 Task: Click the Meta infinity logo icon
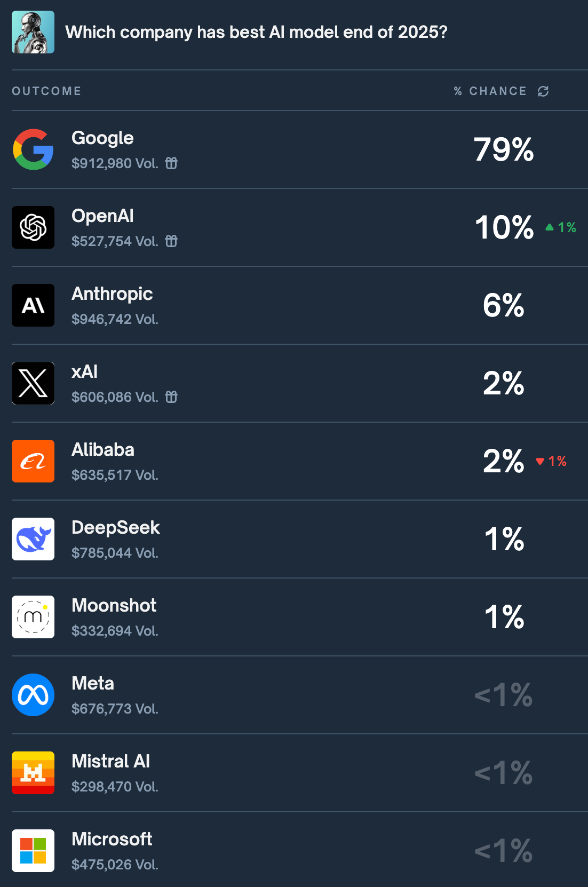[x=33, y=695]
